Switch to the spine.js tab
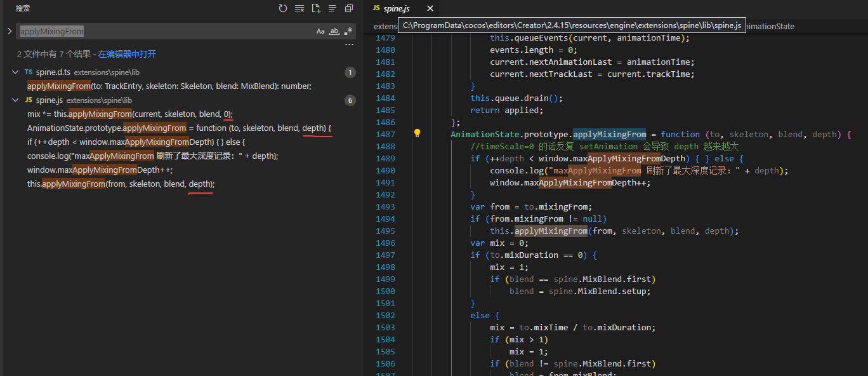 (x=397, y=8)
